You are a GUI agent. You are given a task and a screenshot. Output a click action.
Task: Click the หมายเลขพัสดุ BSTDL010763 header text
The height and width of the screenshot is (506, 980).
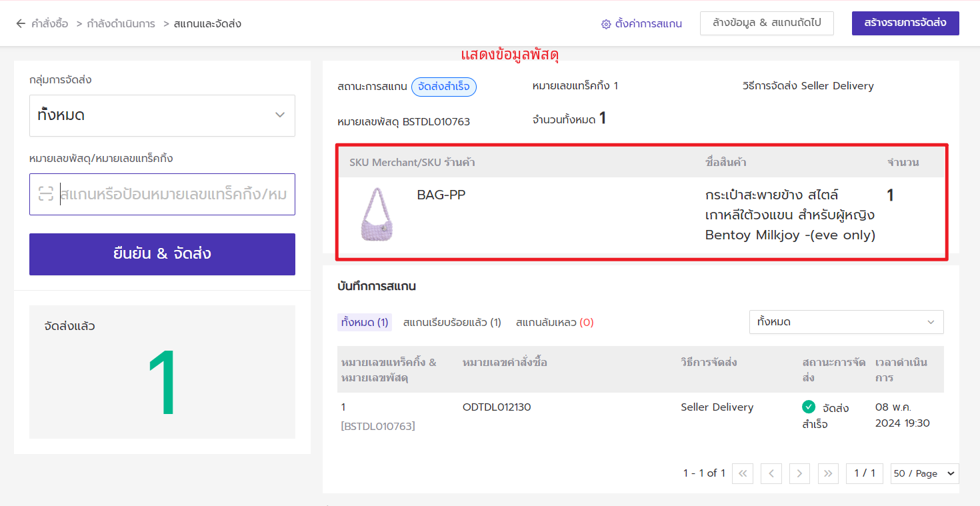pos(404,122)
